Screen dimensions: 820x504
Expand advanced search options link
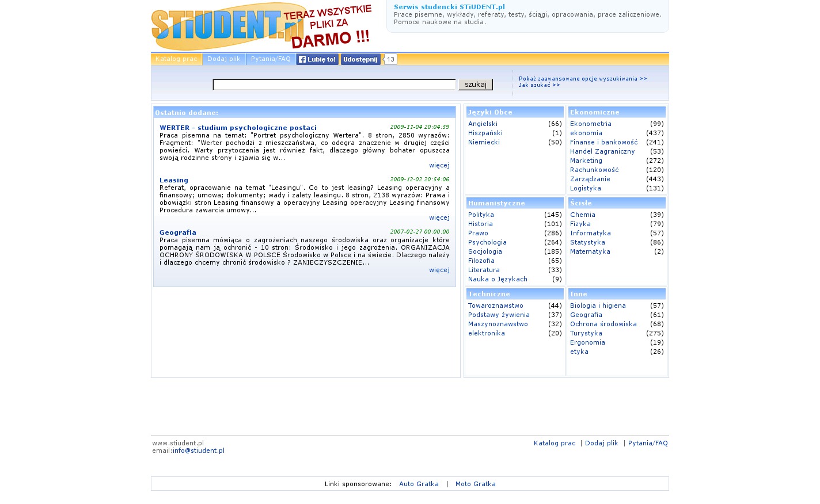click(x=582, y=79)
